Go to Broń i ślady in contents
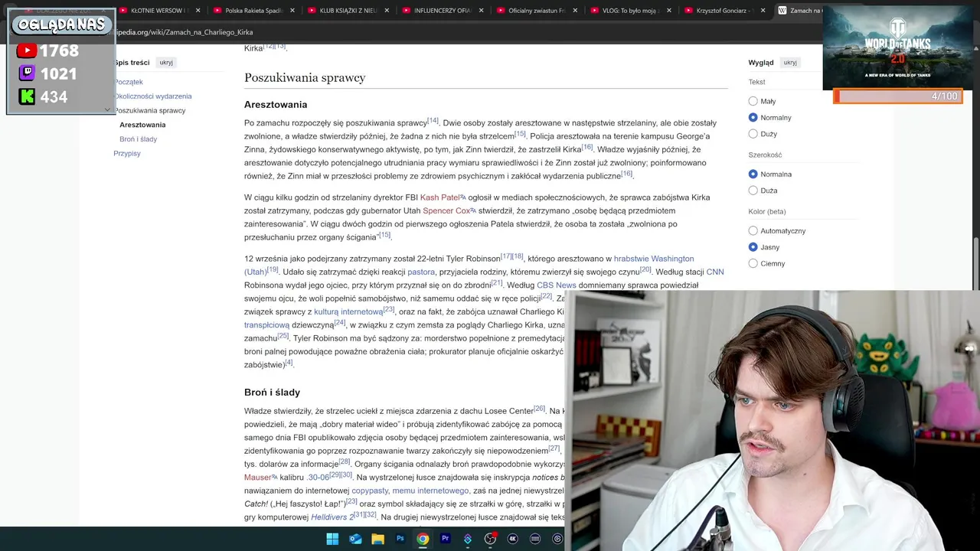The image size is (980, 551). tap(138, 139)
